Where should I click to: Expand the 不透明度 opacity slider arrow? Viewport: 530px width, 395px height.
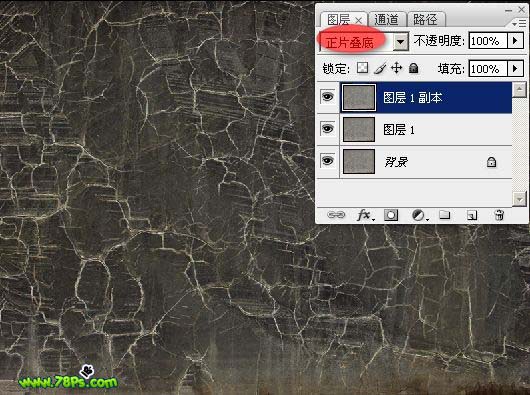click(x=515, y=41)
